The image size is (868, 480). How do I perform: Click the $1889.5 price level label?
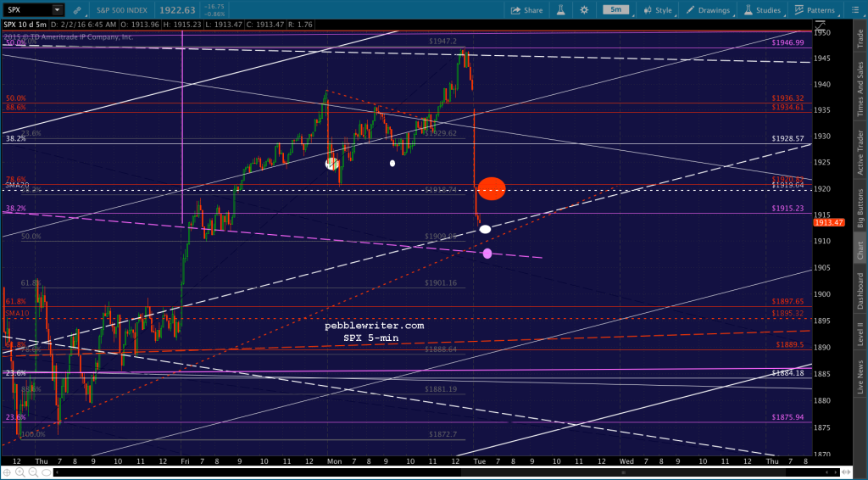click(x=790, y=344)
